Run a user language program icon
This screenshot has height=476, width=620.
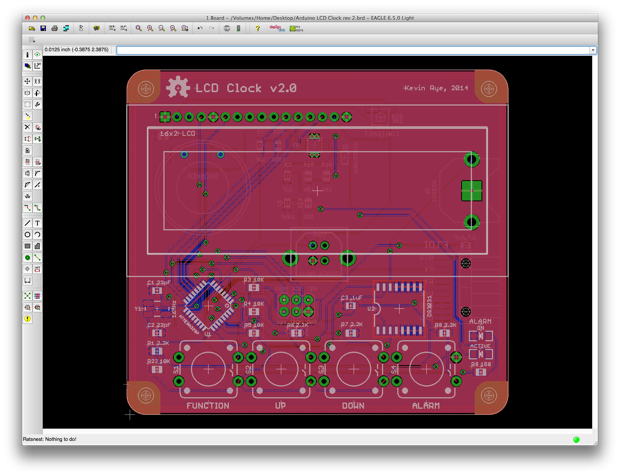coord(124,28)
